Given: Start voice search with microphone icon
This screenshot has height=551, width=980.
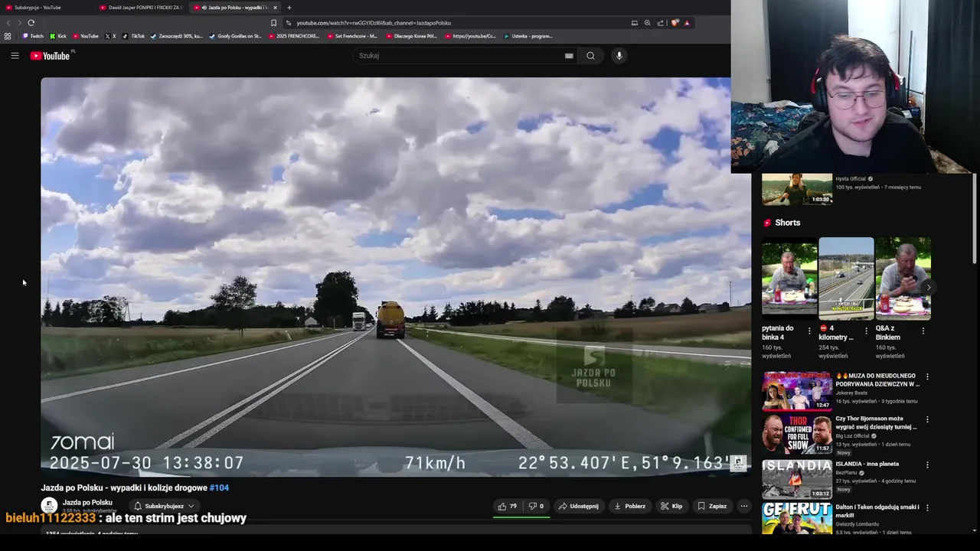Looking at the screenshot, I should (x=619, y=56).
